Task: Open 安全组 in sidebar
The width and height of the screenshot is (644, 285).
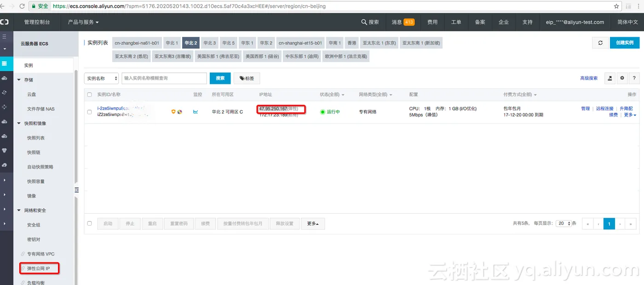Action: (x=34, y=225)
